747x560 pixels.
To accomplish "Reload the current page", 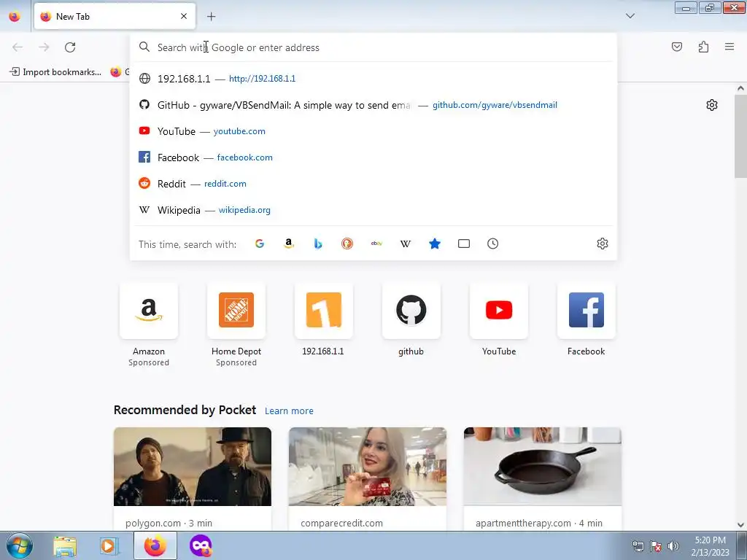I will [x=70, y=47].
